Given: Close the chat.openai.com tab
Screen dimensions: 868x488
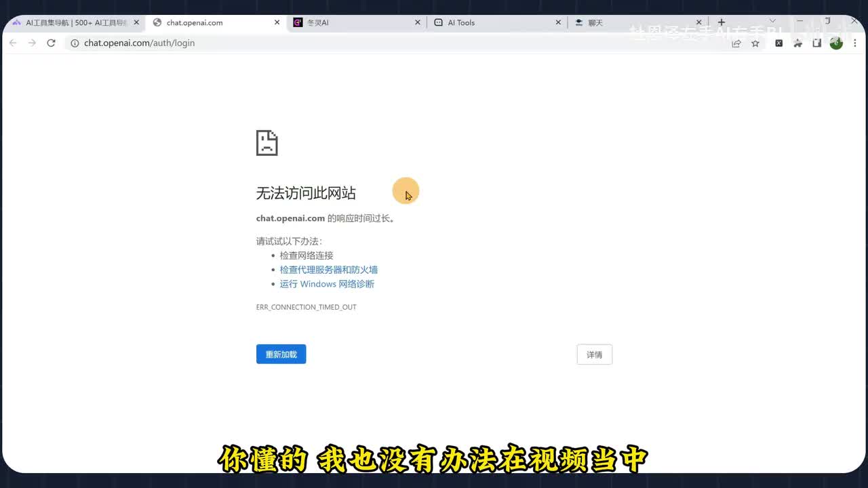Looking at the screenshot, I should 277,22.
